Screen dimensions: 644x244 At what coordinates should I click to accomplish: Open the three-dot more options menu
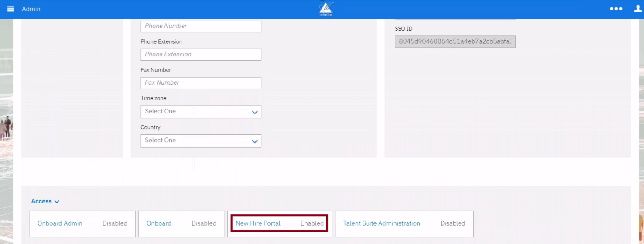(616, 9)
